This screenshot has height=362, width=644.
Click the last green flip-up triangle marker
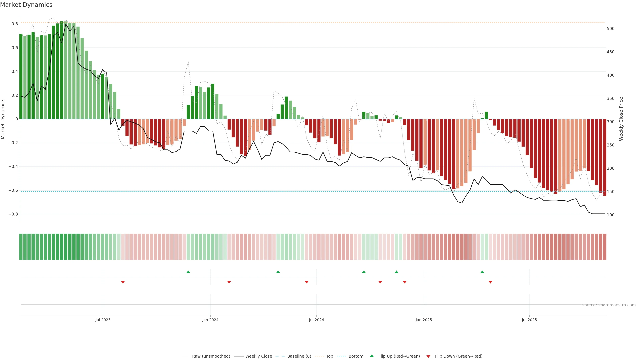[482, 272]
